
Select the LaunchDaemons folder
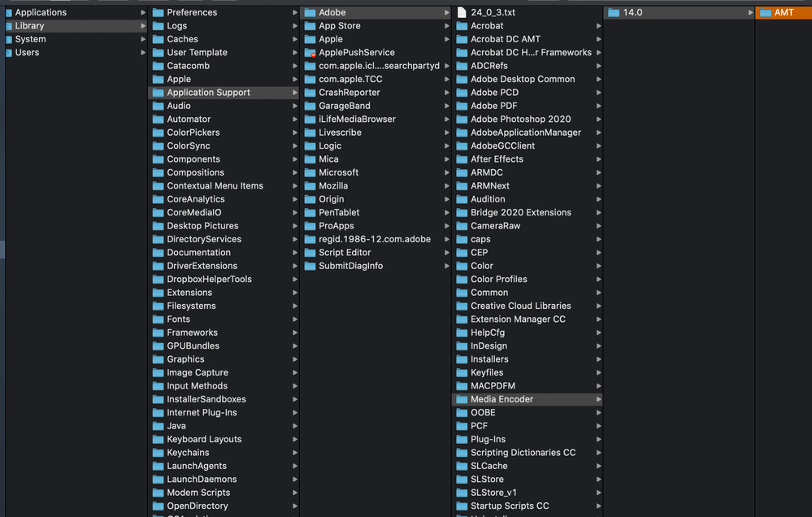pyautogui.click(x=224, y=480)
